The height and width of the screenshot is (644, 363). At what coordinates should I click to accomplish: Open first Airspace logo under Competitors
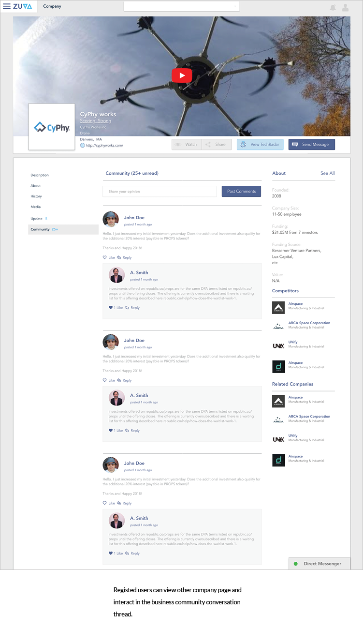click(x=278, y=307)
